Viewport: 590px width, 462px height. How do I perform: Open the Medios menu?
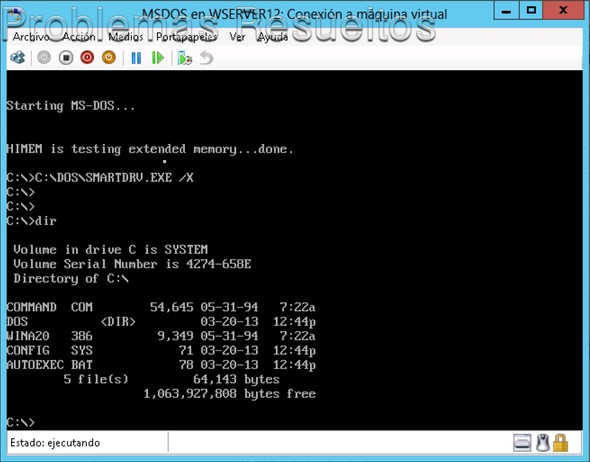pyautogui.click(x=126, y=37)
